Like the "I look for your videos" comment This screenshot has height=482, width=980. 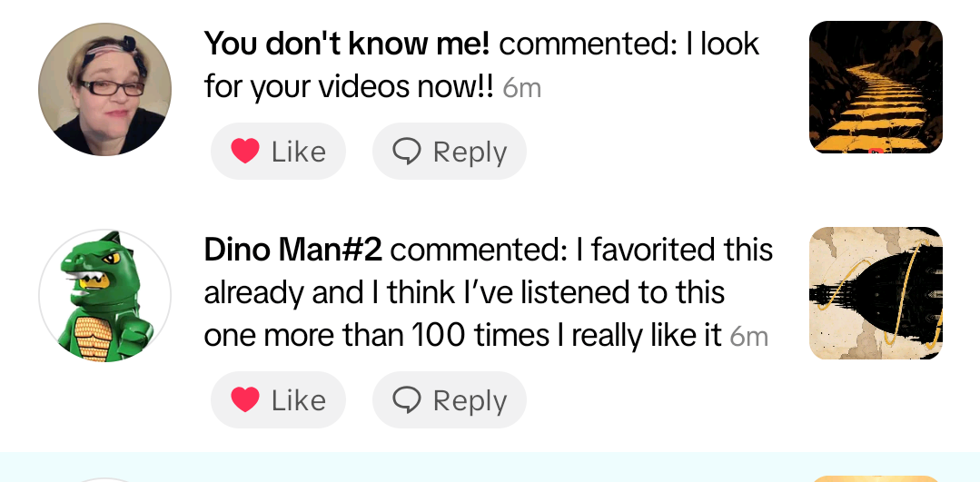[278, 152]
